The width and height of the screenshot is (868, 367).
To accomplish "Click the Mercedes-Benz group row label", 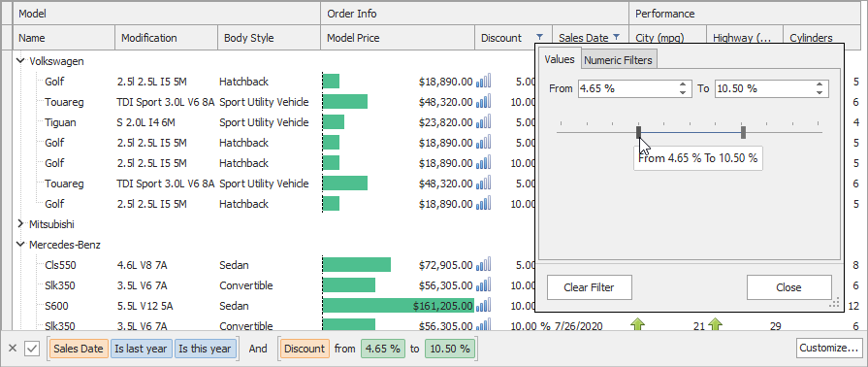I will [x=64, y=245].
